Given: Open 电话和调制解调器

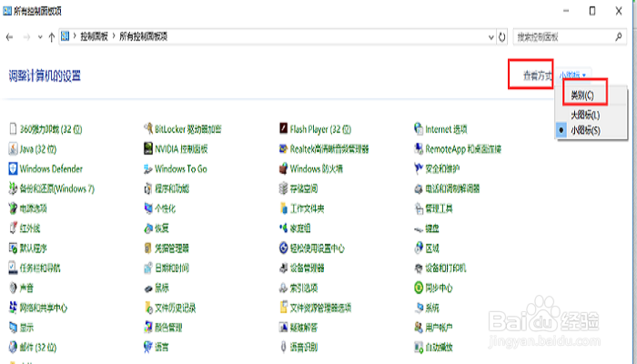Looking at the screenshot, I should point(452,188).
